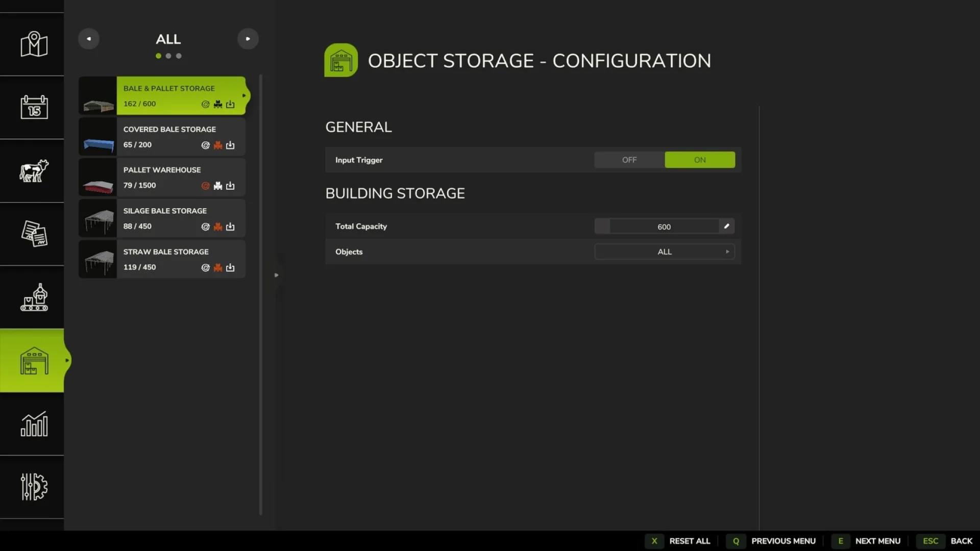This screenshot has width=980, height=551.
Task: Open the contracts menu
Action: coord(32,235)
